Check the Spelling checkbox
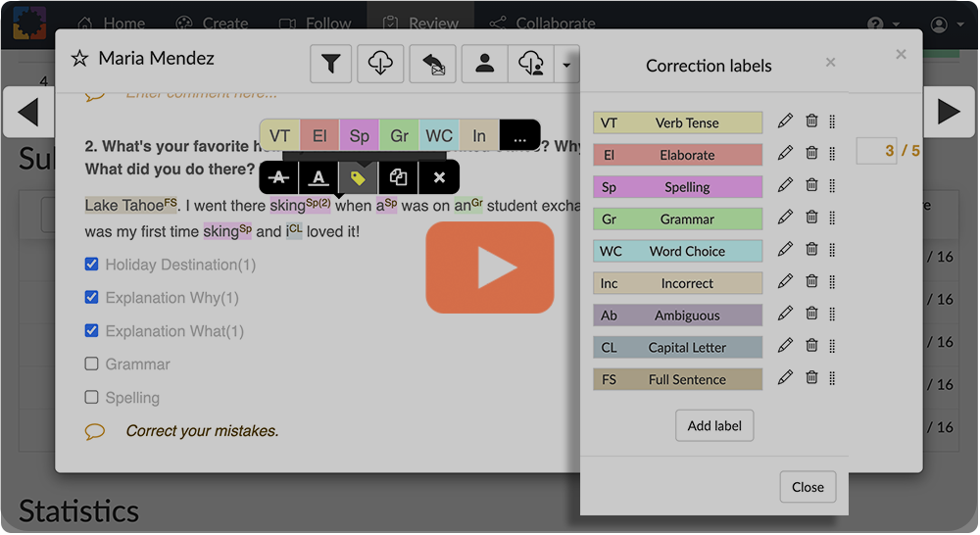This screenshot has height=535, width=980. click(x=91, y=397)
